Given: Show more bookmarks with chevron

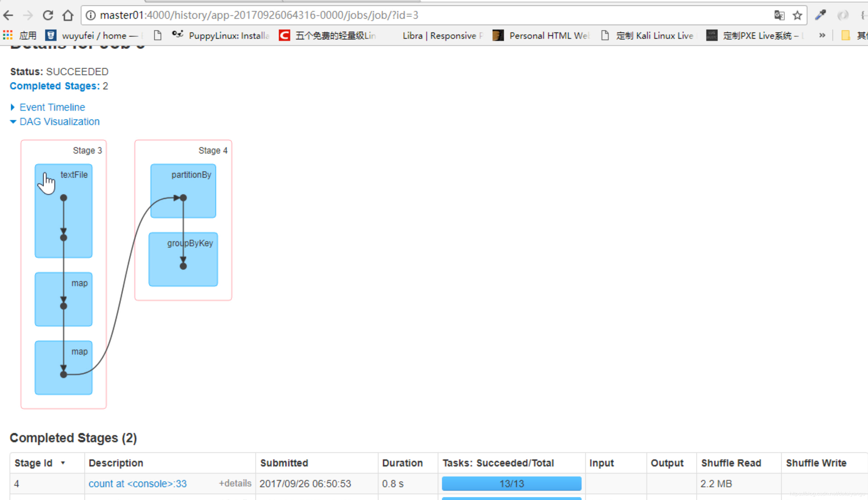Looking at the screenshot, I should tap(822, 35).
